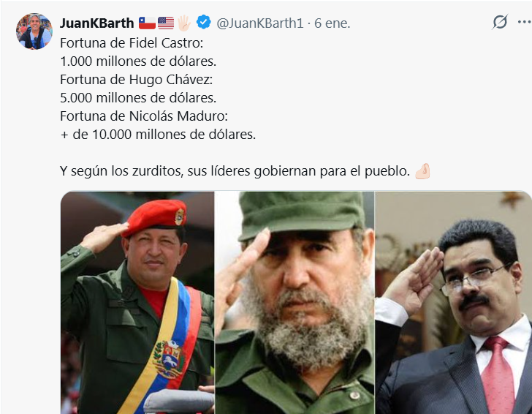Open the JuanKBarth profile avatar
The height and width of the screenshot is (414, 532).
[34, 31]
